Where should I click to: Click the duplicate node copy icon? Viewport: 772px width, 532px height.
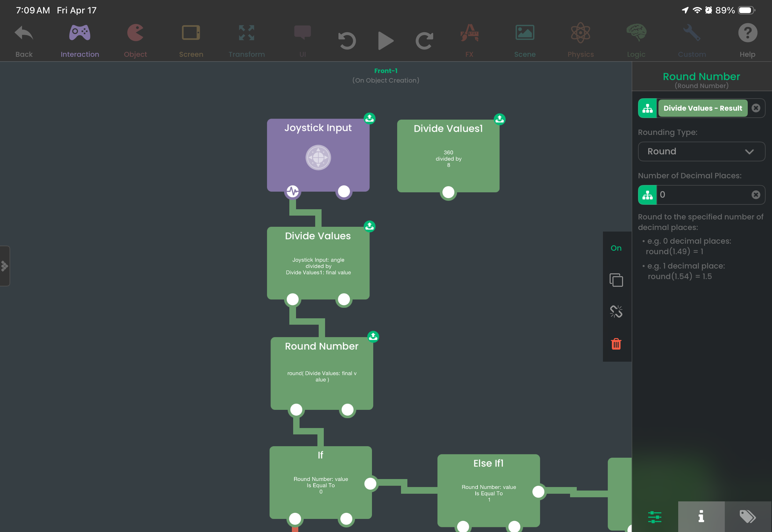click(x=616, y=280)
